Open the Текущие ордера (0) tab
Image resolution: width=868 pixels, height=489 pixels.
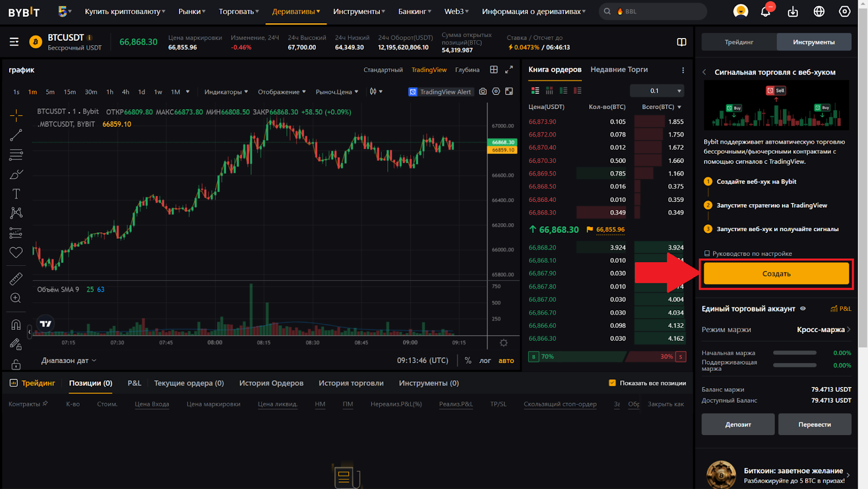189,383
